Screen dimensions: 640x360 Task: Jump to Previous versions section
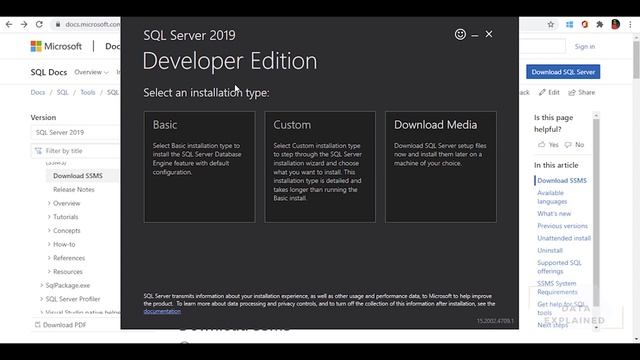tap(562, 226)
